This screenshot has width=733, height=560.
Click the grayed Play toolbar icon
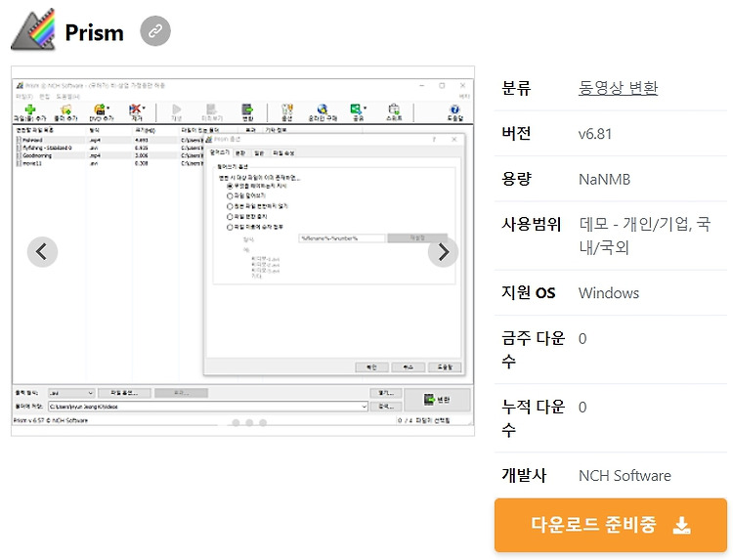coord(176,109)
